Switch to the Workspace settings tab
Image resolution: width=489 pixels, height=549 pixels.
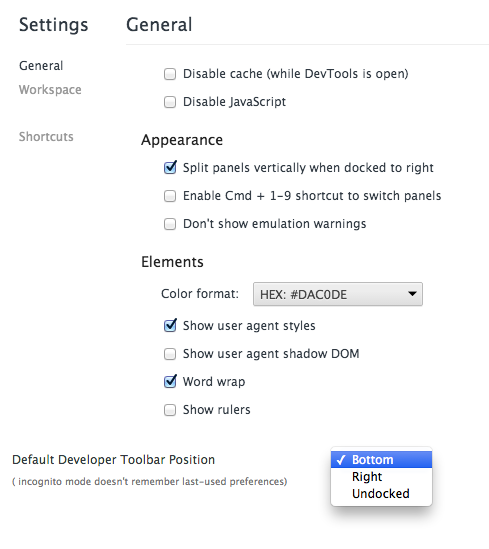pyautogui.click(x=50, y=90)
